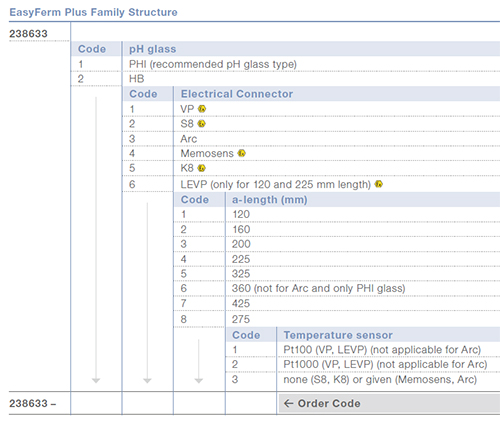
Task: Select the 275 a-length row
Action: (x=337, y=319)
